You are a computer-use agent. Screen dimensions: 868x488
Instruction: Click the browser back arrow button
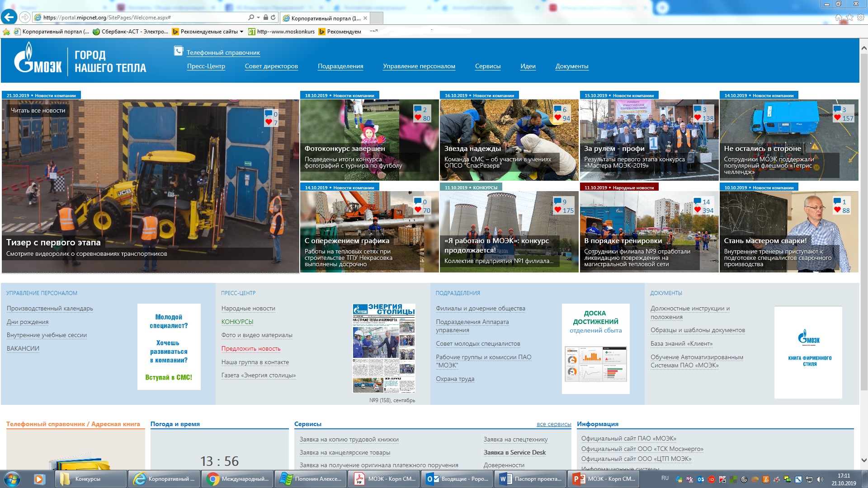pos(9,17)
